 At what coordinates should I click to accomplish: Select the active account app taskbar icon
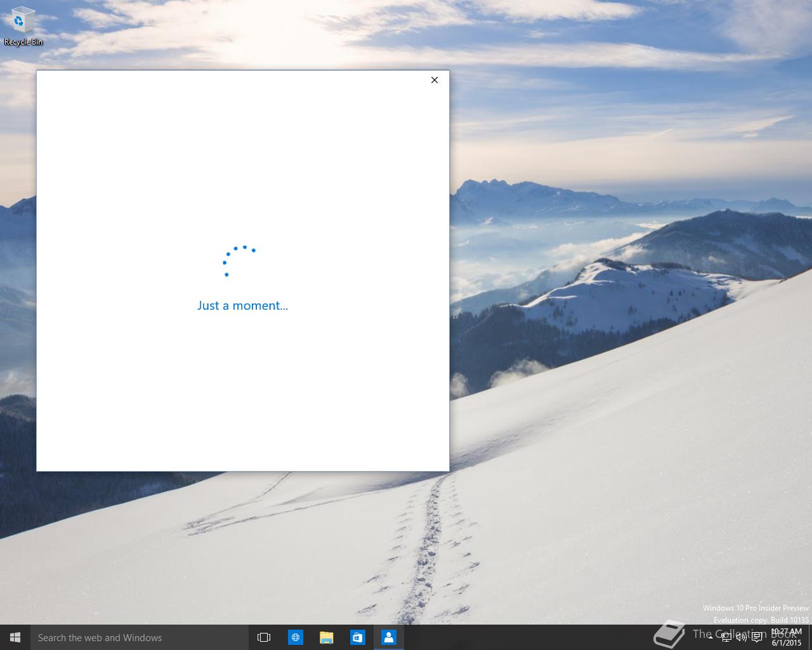(x=388, y=637)
